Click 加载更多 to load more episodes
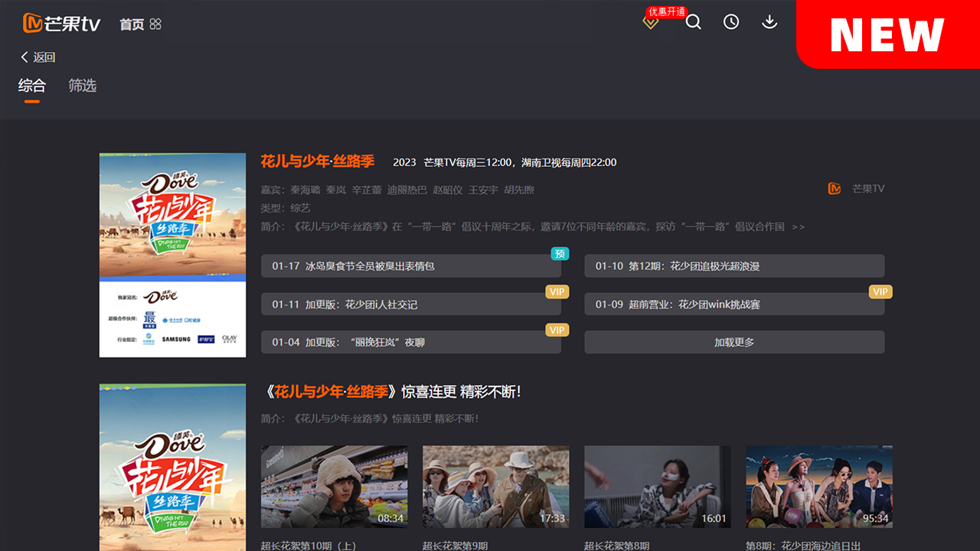The image size is (980, 551). pyautogui.click(x=733, y=342)
